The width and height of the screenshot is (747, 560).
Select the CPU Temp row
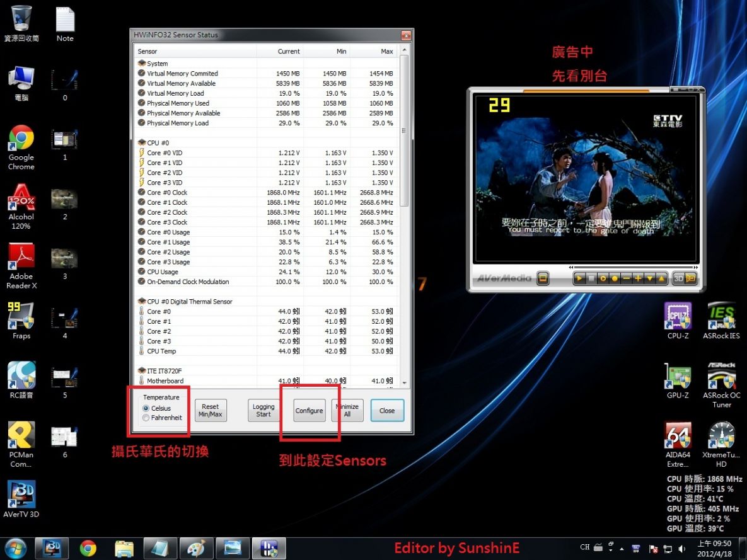click(x=267, y=351)
